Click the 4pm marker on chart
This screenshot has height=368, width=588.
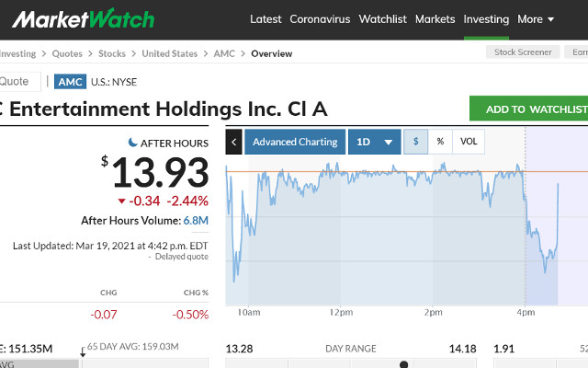pos(525,313)
